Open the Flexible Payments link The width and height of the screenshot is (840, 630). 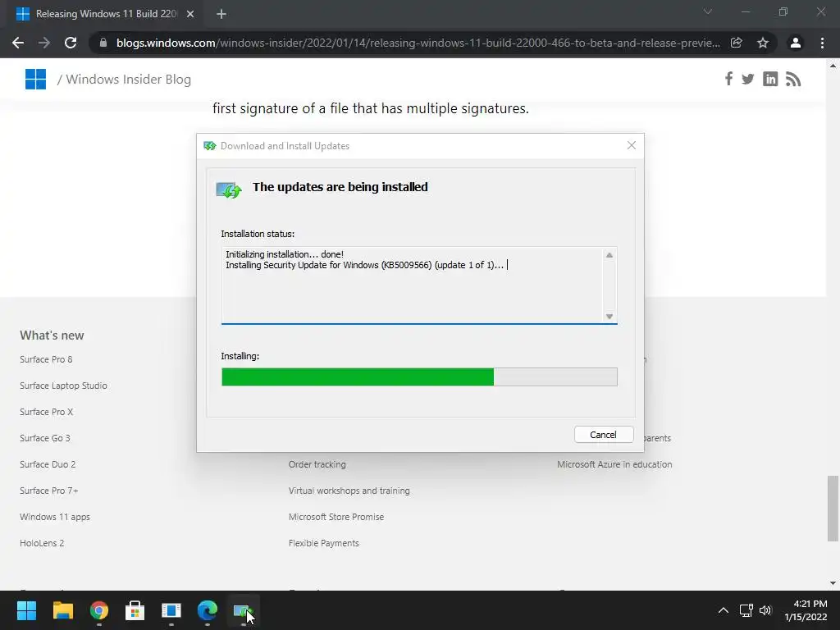pos(323,543)
